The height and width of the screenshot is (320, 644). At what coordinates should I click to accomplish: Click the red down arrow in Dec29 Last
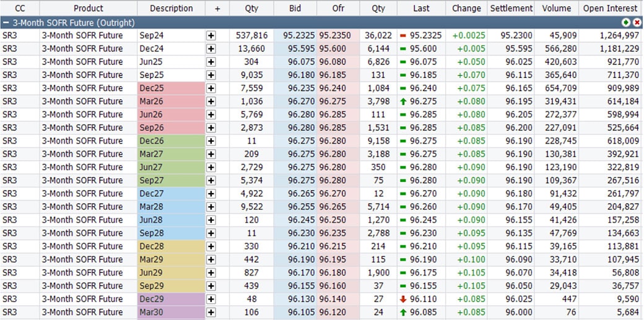[403, 299]
